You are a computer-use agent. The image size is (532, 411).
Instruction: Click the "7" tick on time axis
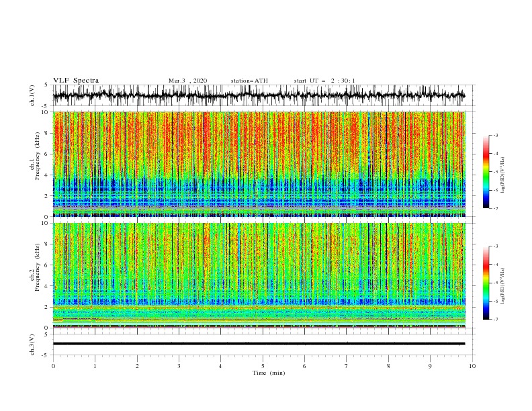(x=347, y=366)
